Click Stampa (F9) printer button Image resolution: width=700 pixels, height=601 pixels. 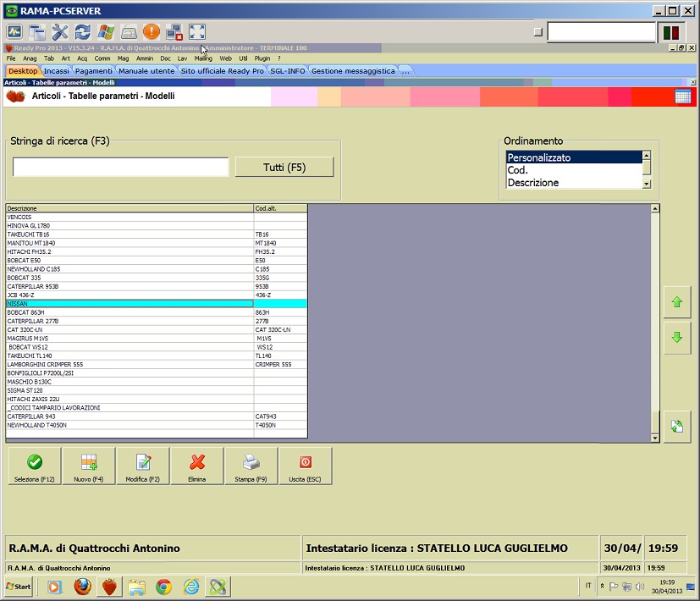point(251,466)
